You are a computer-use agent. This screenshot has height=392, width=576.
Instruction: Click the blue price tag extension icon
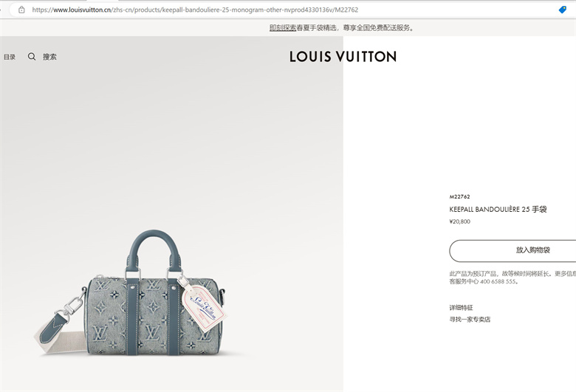[563, 10]
